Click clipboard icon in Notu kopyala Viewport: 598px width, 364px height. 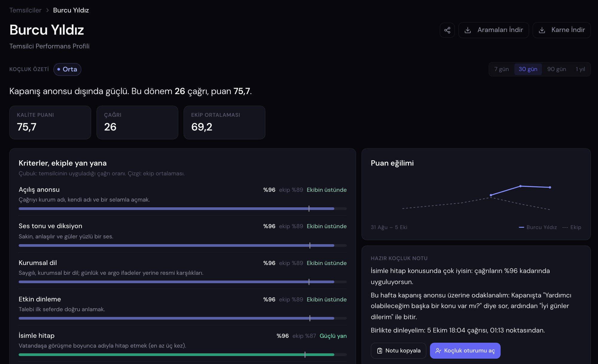point(380,351)
